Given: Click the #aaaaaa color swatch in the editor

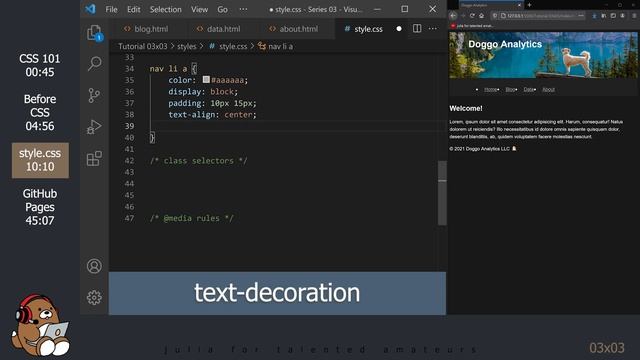Looking at the screenshot, I should pos(206,80).
